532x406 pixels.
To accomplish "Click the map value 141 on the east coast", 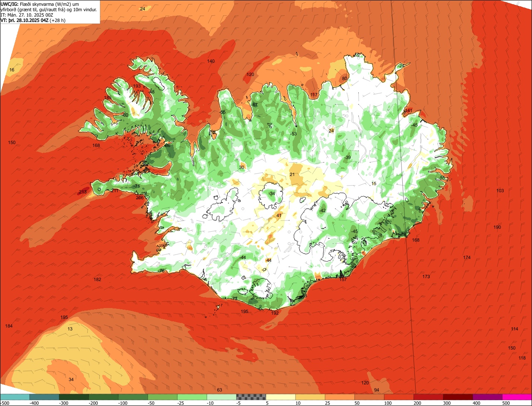I will (x=408, y=110).
